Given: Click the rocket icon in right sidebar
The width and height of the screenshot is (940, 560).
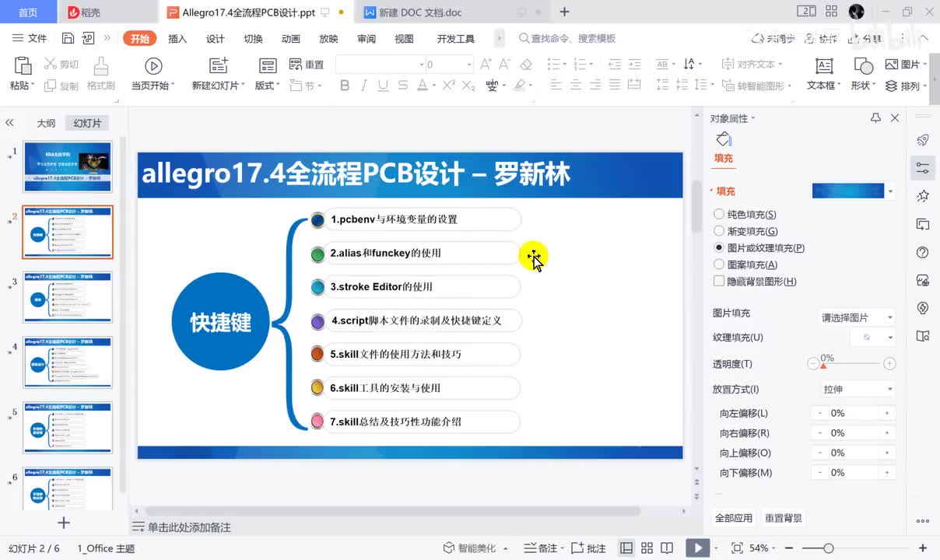Looking at the screenshot, I should click(x=923, y=140).
